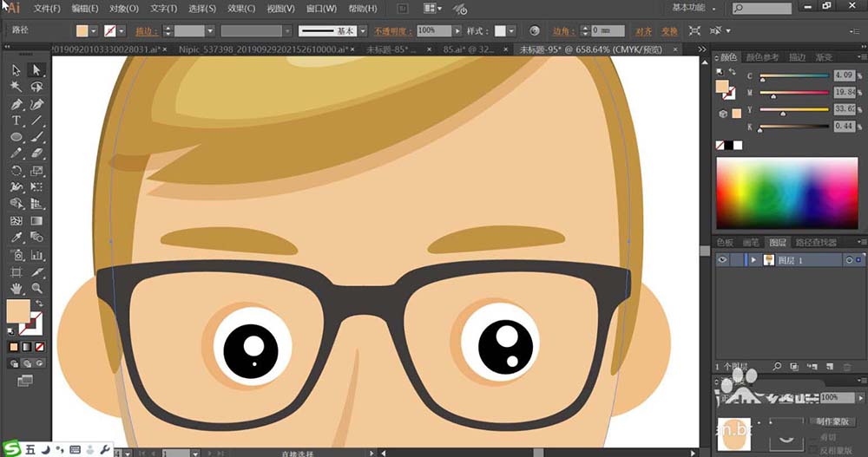This screenshot has width=868, height=457.
Task: Open fill color dropdown in control bar
Action: pyautogui.click(x=94, y=31)
